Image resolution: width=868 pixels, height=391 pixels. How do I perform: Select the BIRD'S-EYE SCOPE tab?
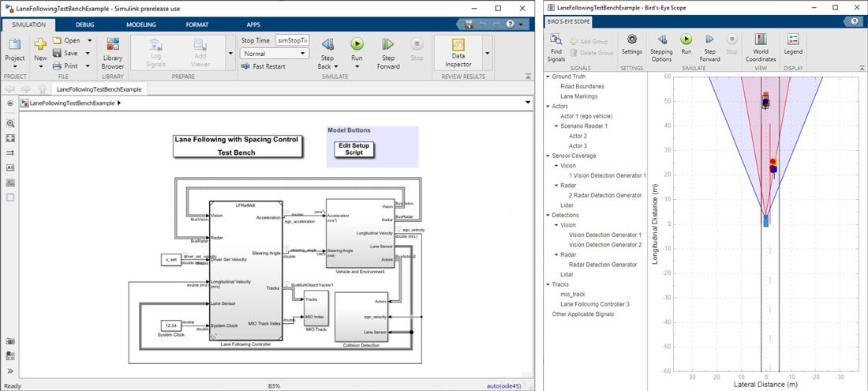pos(568,22)
